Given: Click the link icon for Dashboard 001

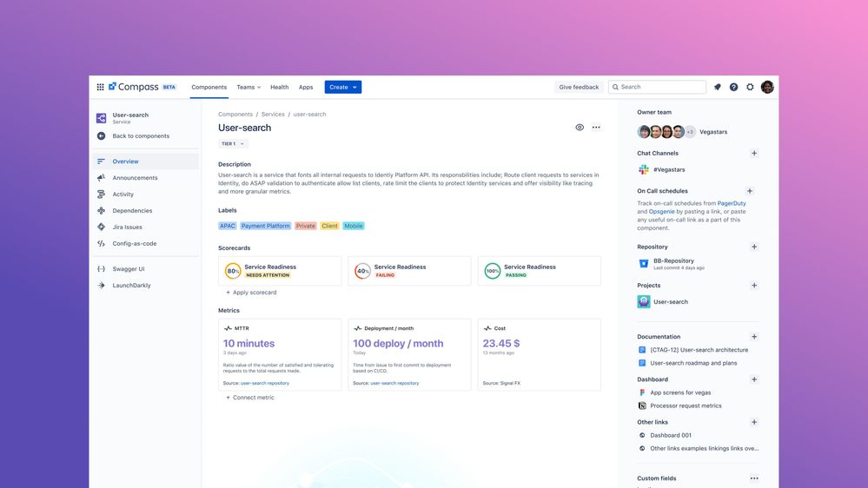Looking at the screenshot, I should (642, 435).
